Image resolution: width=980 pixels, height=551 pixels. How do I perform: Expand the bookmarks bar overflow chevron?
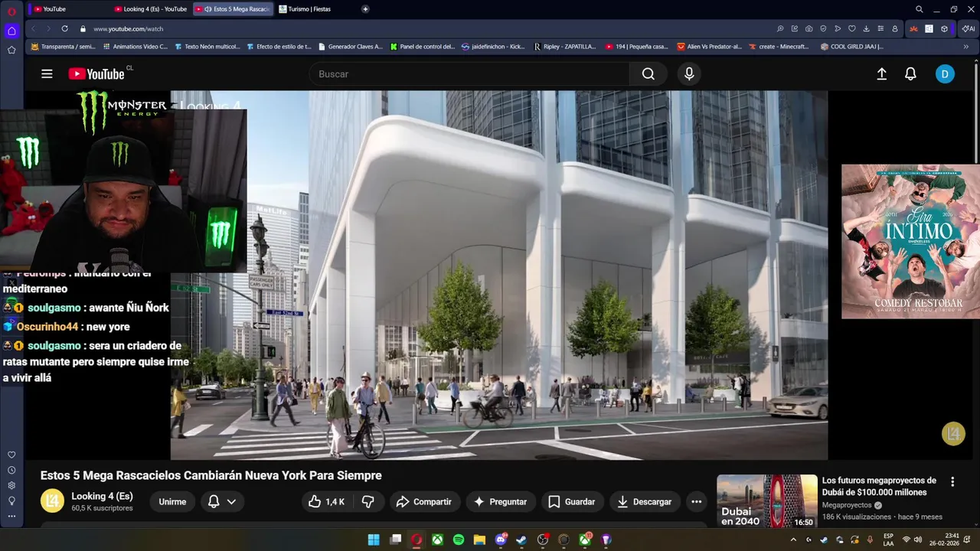coord(966,47)
